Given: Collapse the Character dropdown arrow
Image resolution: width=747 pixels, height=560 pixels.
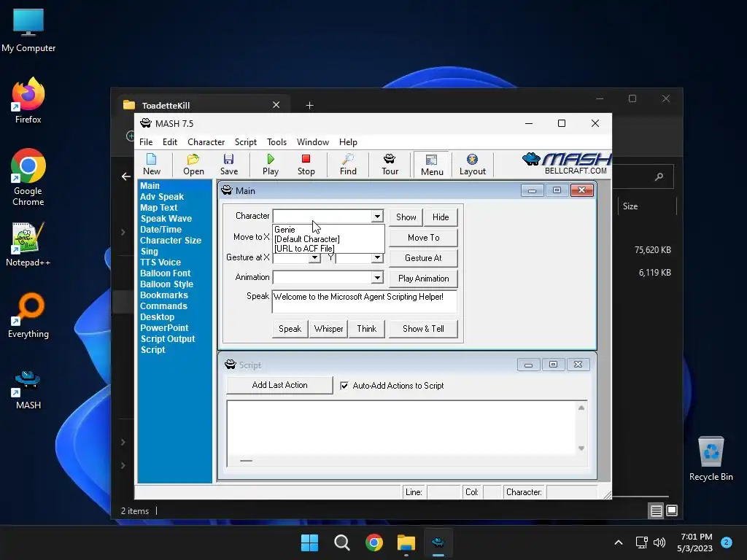Looking at the screenshot, I should coord(377,217).
